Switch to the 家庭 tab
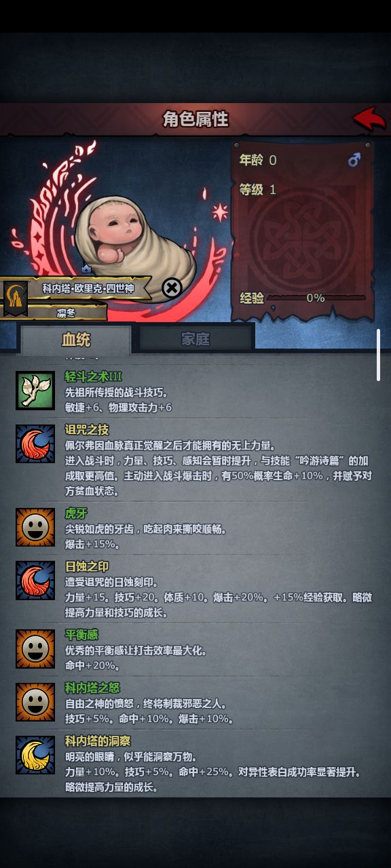Screen dimensions: 391x868 pos(195,339)
